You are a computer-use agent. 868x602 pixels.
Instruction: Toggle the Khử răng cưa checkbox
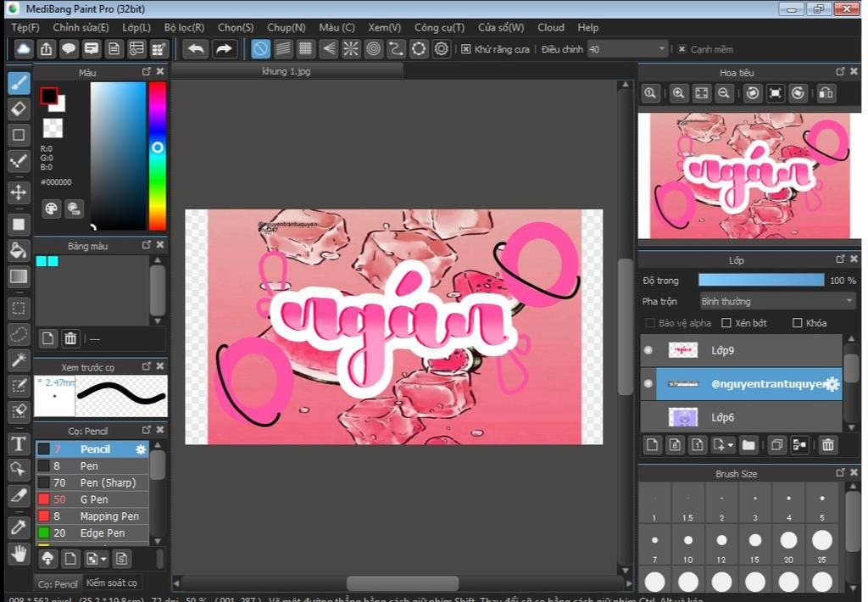click(466, 49)
